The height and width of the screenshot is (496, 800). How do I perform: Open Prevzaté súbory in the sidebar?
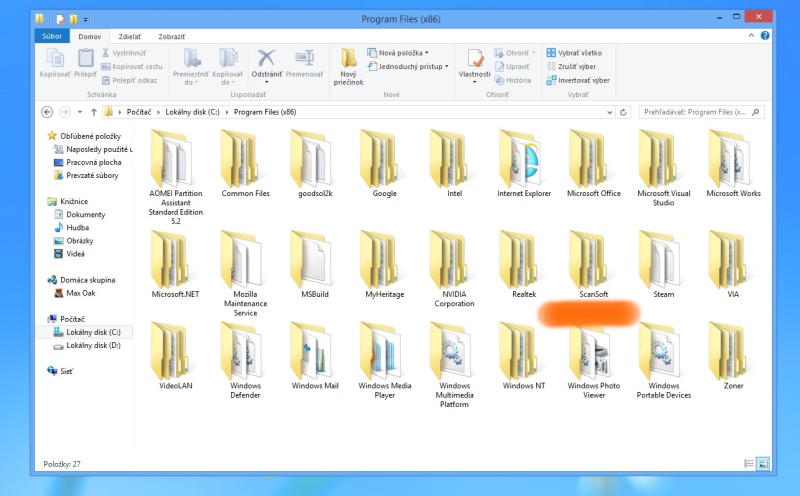pyautogui.click(x=86, y=176)
